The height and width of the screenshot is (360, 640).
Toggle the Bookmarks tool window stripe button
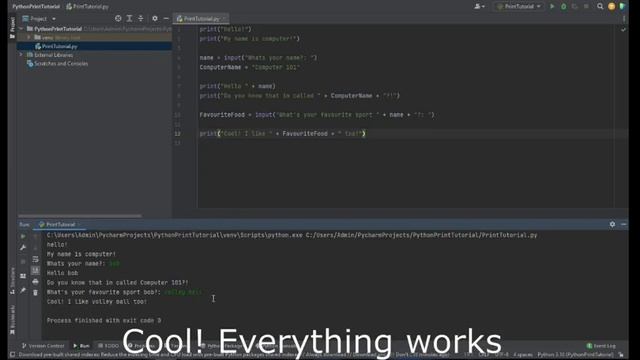12,320
